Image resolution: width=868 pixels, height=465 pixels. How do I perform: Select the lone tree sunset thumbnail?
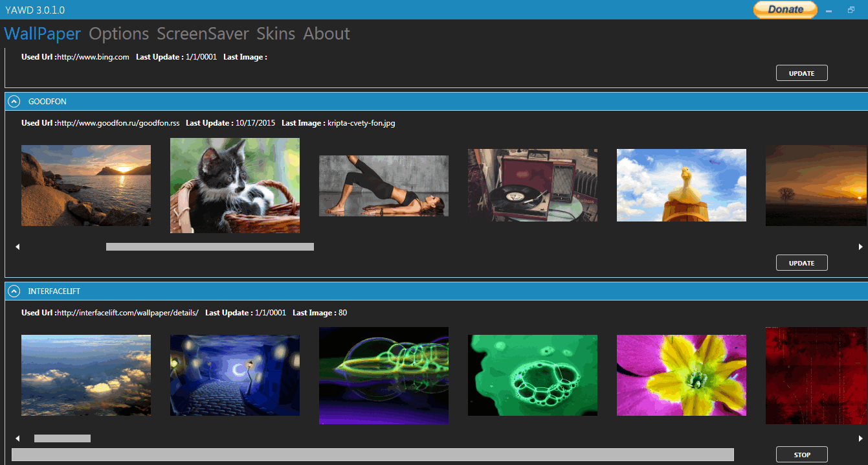click(817, 185)
